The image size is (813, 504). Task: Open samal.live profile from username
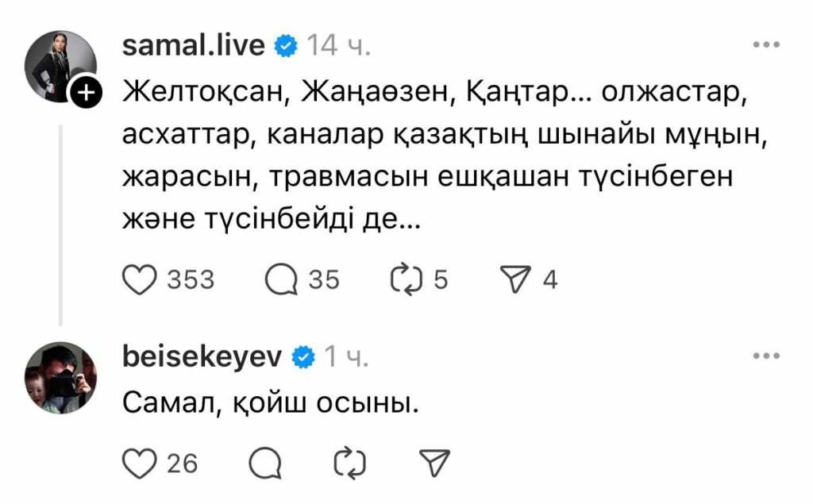[x=194, y=45]
